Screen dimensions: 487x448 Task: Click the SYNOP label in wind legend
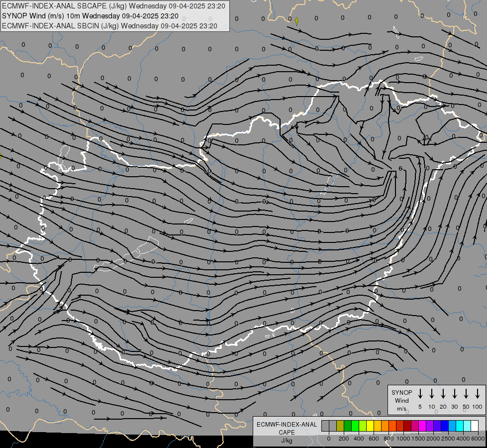401,392
